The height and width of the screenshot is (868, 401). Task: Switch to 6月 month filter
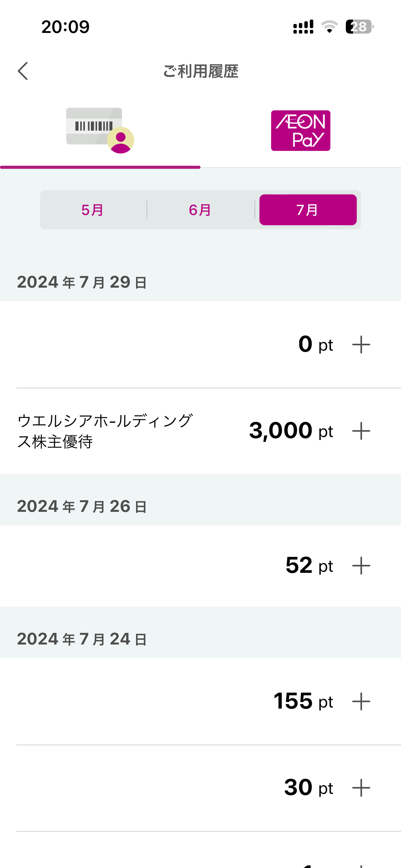pyautogui.click(x=200, y=210)
